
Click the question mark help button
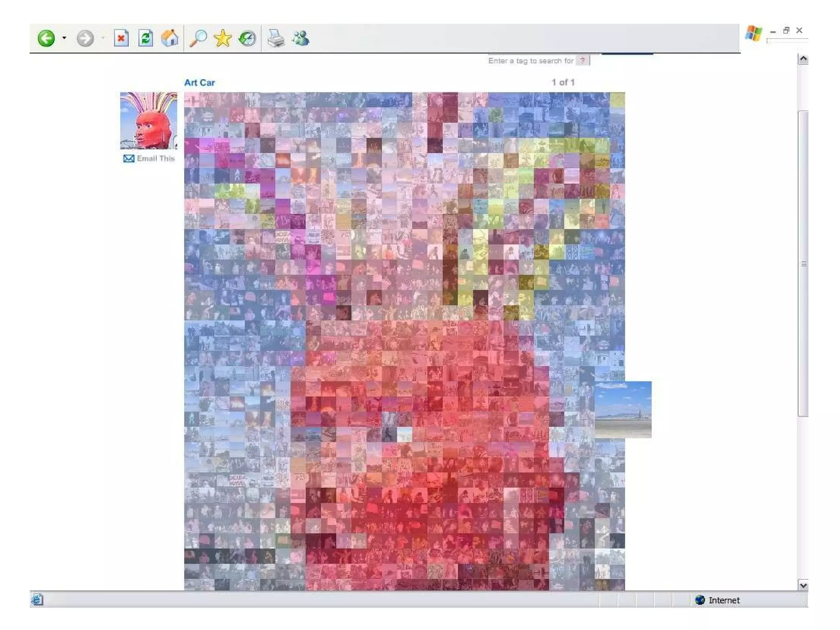pos(582,61)
